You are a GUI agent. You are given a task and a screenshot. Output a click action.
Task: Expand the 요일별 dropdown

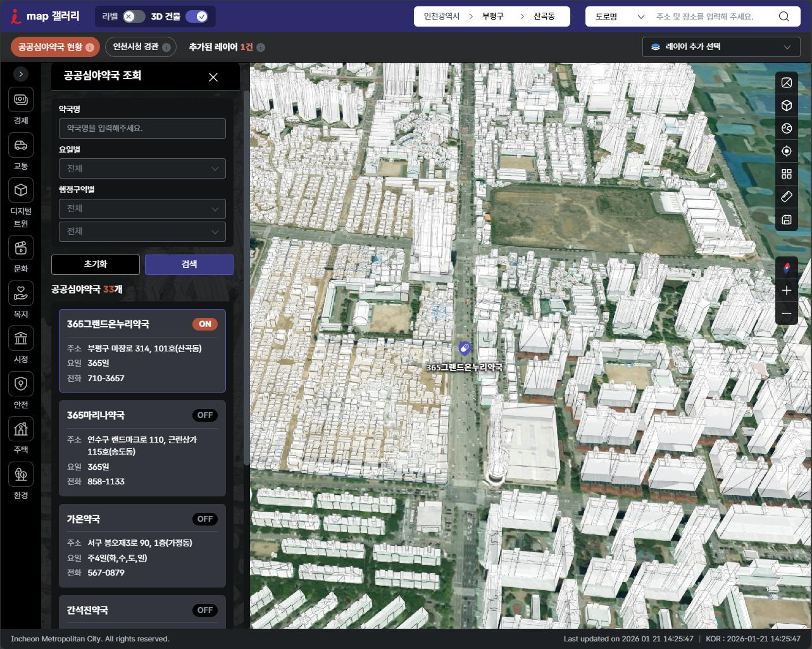[x=142, y=168]
